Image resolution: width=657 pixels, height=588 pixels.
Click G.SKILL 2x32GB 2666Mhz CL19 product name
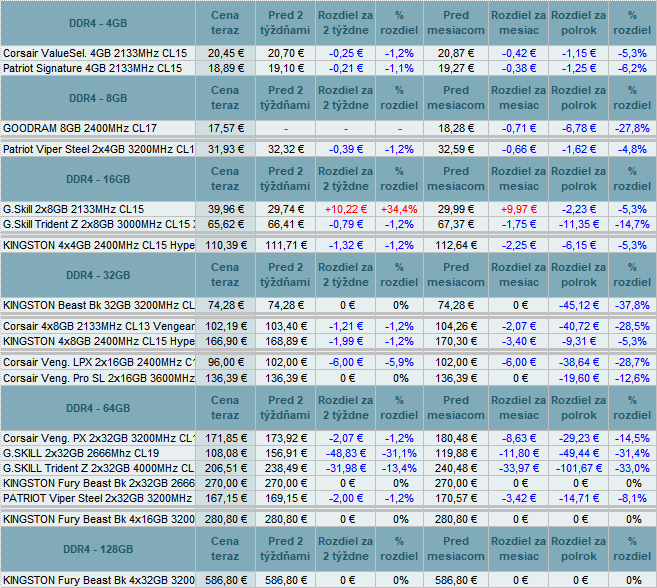pyautogui.click(x=81, y=453)
